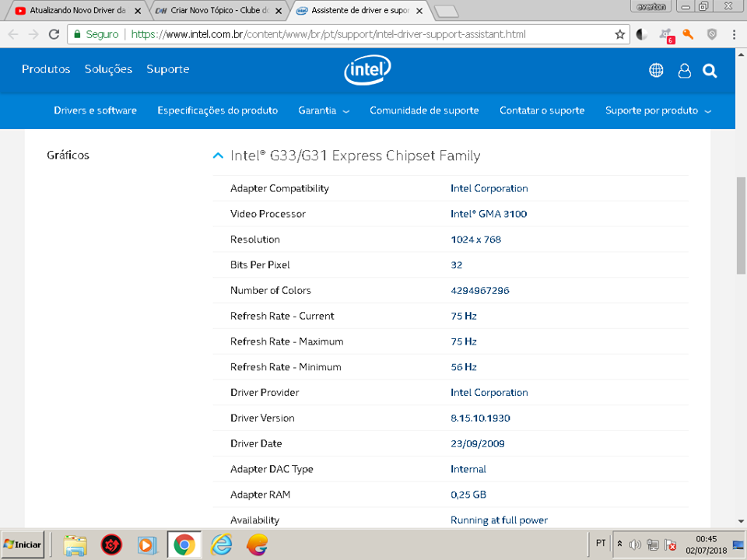Open the media player taskbar icon

click(x=147, y=544)
